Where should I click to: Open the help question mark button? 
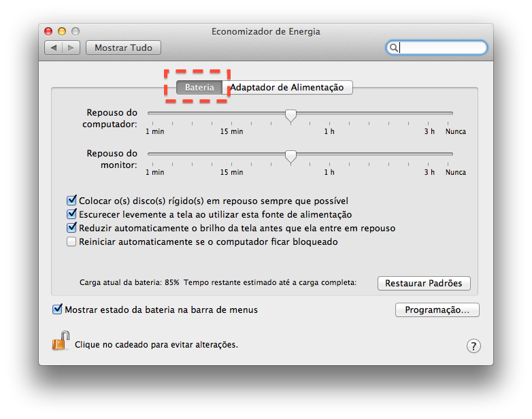coord(473,346)
